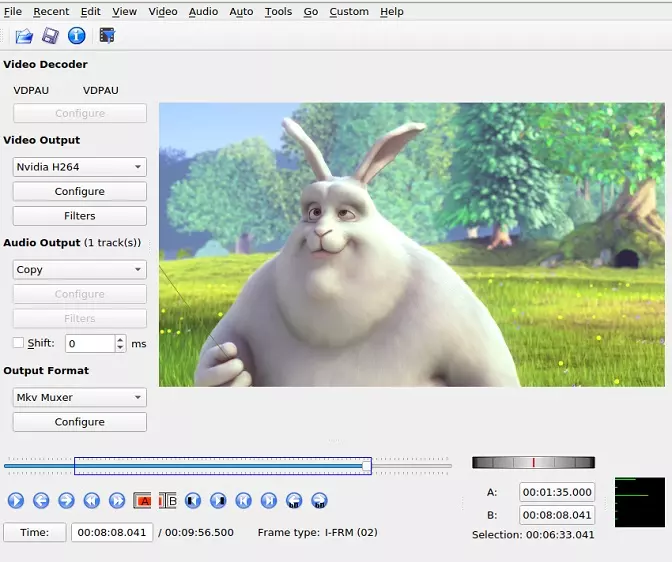Click the total duration text 00:09:56.500
Image resolution: width=672 pixels, height=562 pixels.
pyautogui.click(x=199, y=532)
